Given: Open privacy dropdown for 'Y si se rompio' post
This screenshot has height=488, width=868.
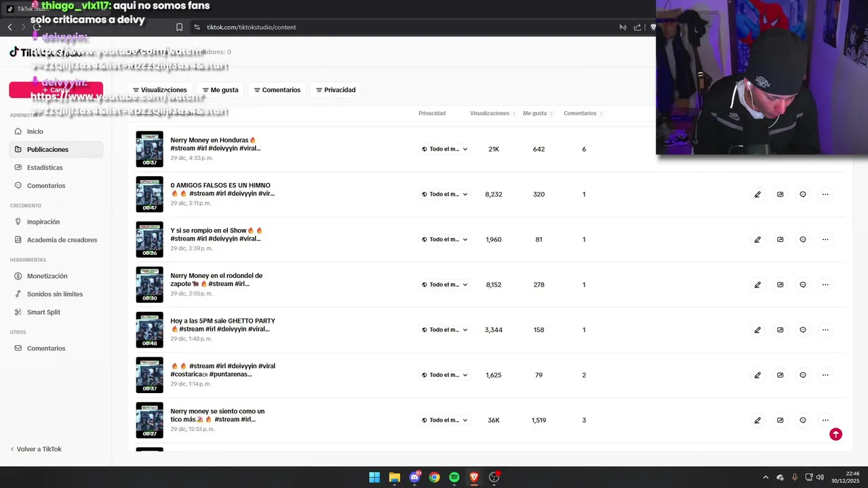Looking at the screenshot, I should coord(445,239).
